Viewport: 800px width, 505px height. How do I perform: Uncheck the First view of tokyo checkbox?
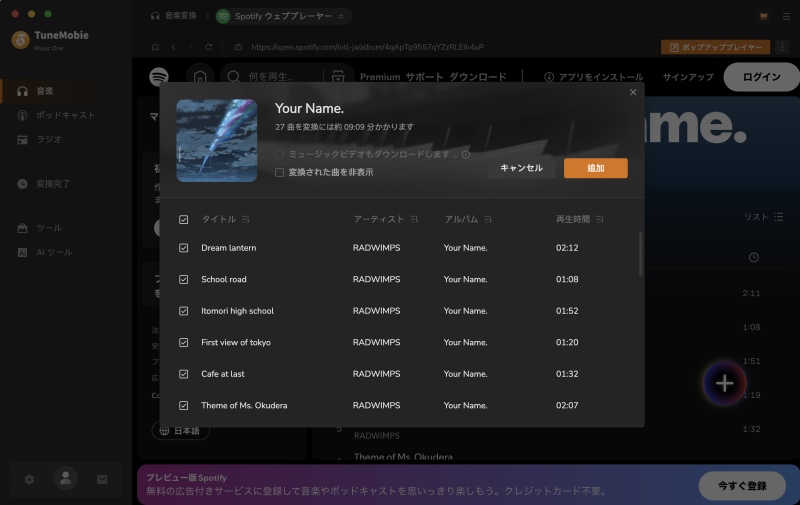(x=184, y=343)
